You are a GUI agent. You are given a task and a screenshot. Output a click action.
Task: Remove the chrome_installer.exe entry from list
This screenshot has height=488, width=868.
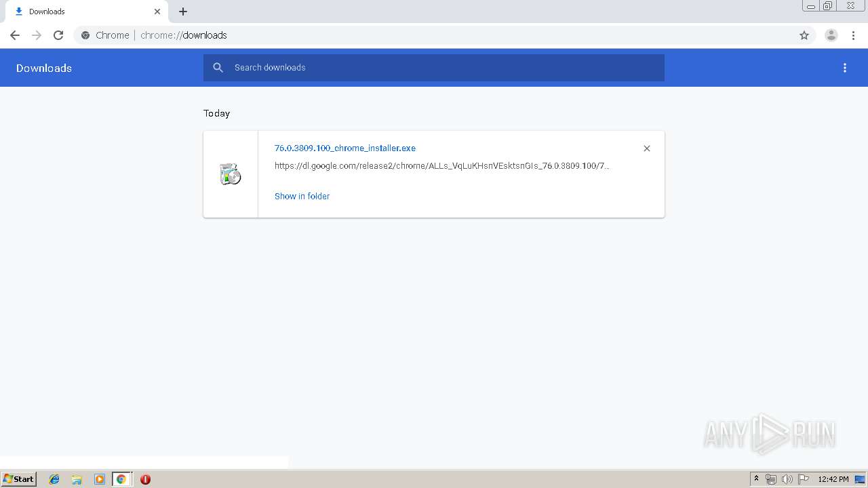tap(647, 148)
